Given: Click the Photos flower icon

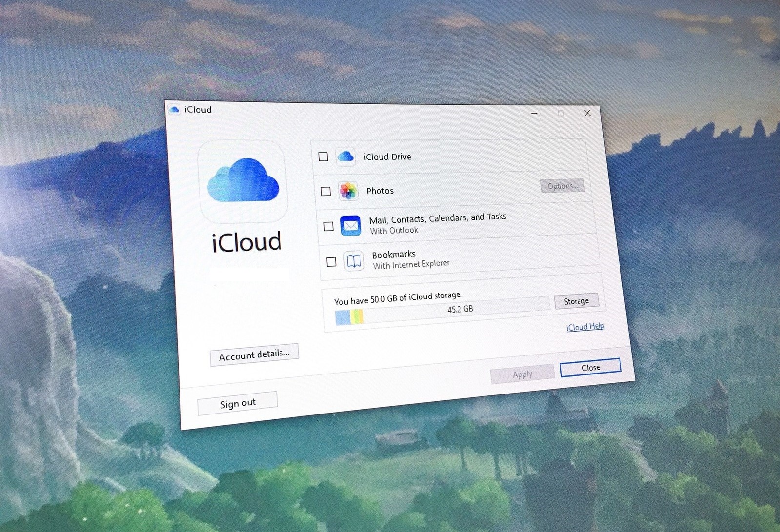Looking at the screenshot, I should tap(348, 191).
